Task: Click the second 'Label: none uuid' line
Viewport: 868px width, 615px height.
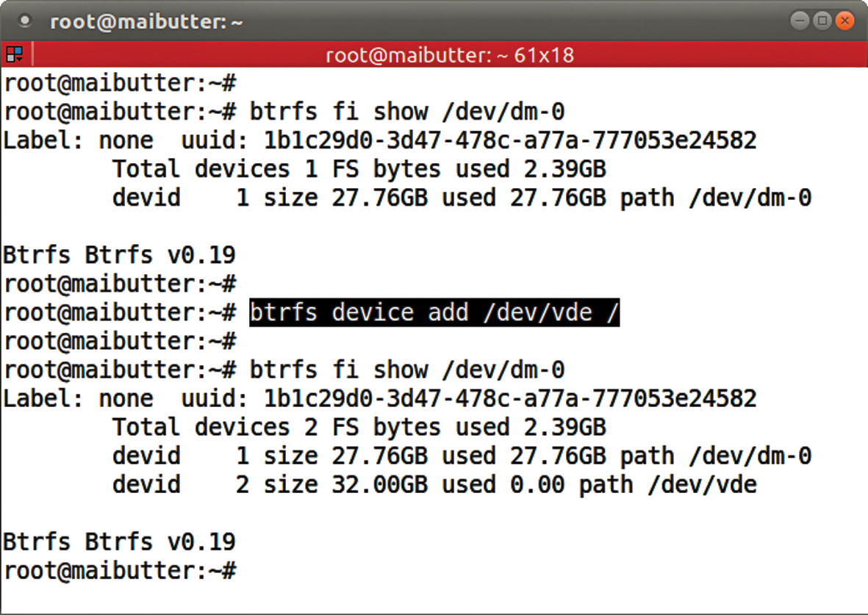Action: click(380, 398)
